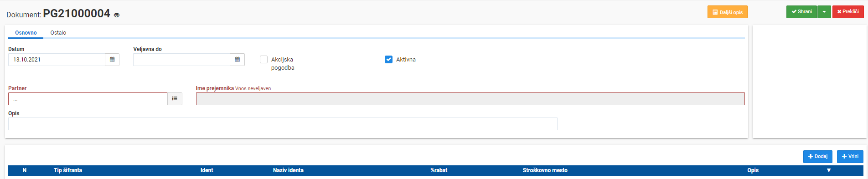Screen dimensions: 868x179
Task: Click the Shrani save button
Action: pos(801,12)
